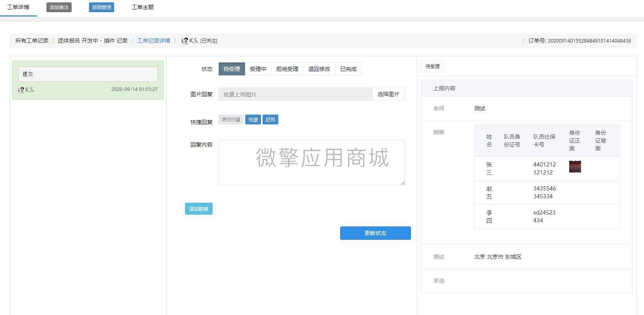Click the 队员社保卡号 column header
The height and width of the screenshot is (315, 644).
(544, 141)
